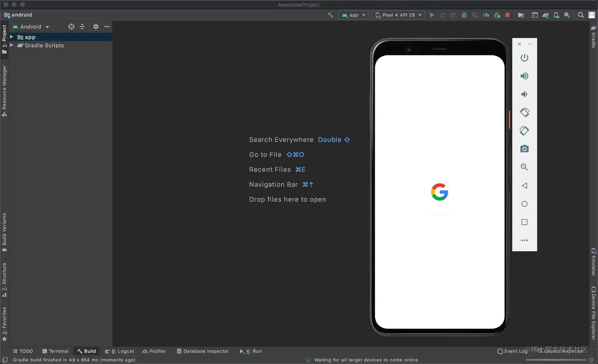Open the app run configuration dropdown

354,15
